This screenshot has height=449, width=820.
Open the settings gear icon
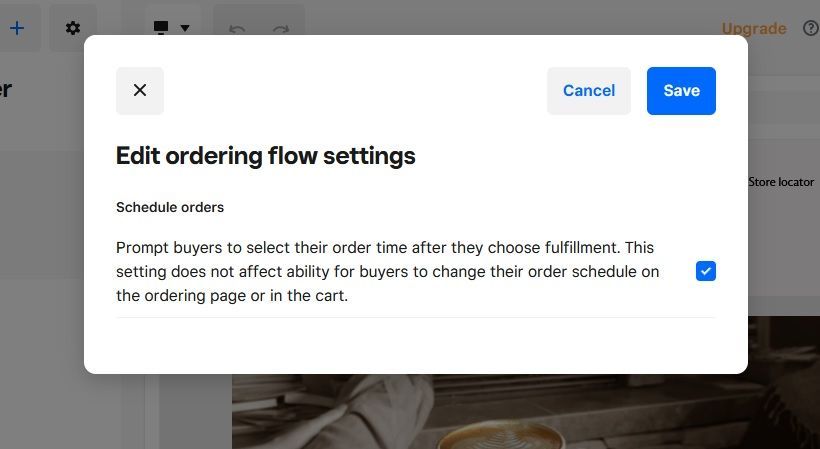[73, 28]
